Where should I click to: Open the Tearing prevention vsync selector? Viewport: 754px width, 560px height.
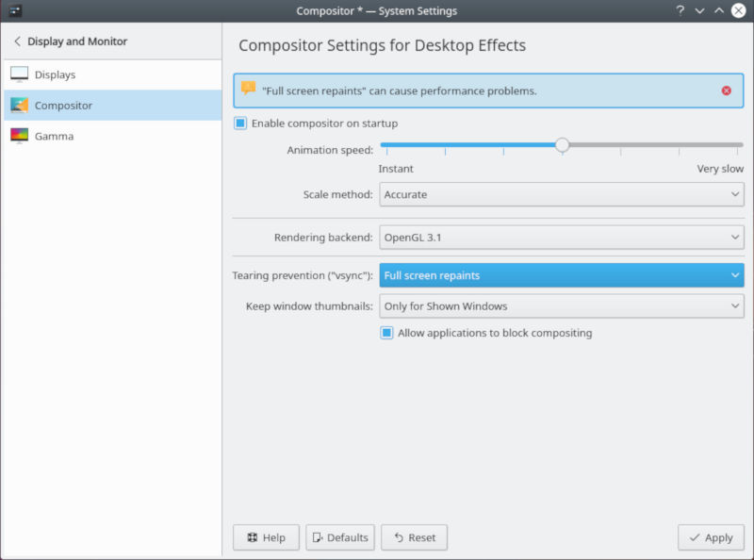(562, 274)
